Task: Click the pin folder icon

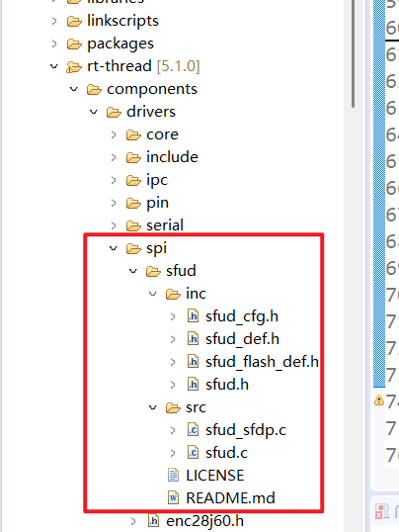Action: click(133, 204)
